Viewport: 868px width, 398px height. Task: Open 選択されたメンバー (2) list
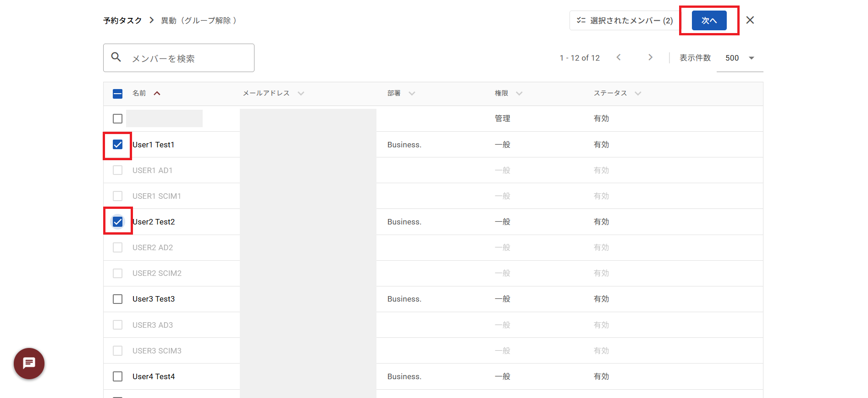(x=625, y=20)
